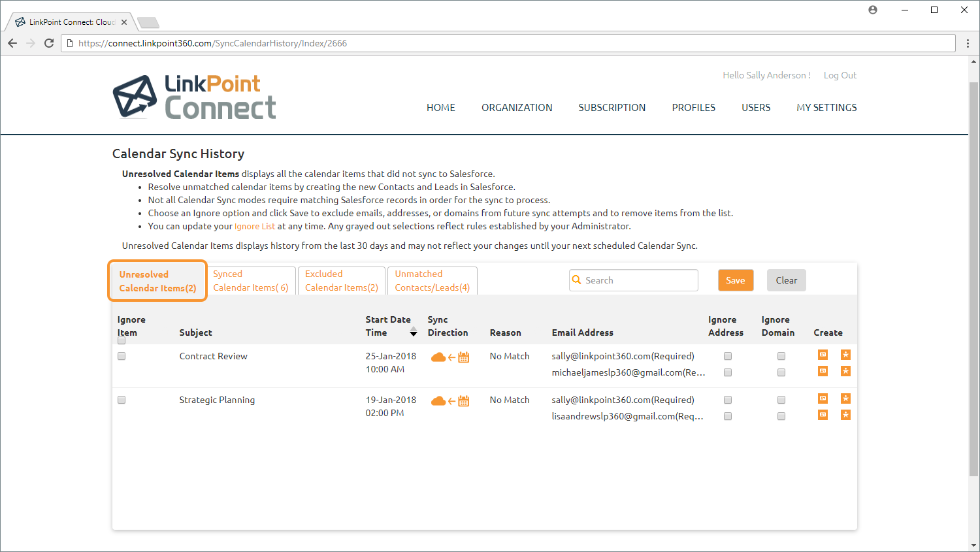
Task: Open the Unresolved Calendar Items(2) tab
Action: pyautogui.click(x=157, y=281)
